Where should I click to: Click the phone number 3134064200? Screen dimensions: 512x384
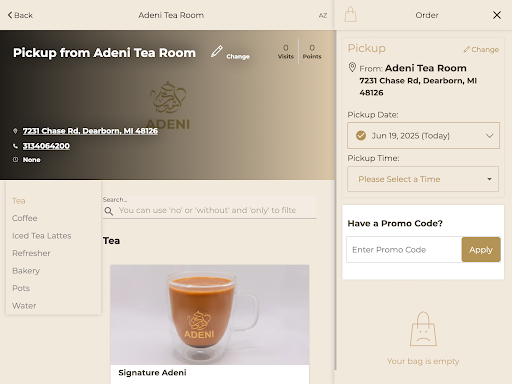pos(46,146)
